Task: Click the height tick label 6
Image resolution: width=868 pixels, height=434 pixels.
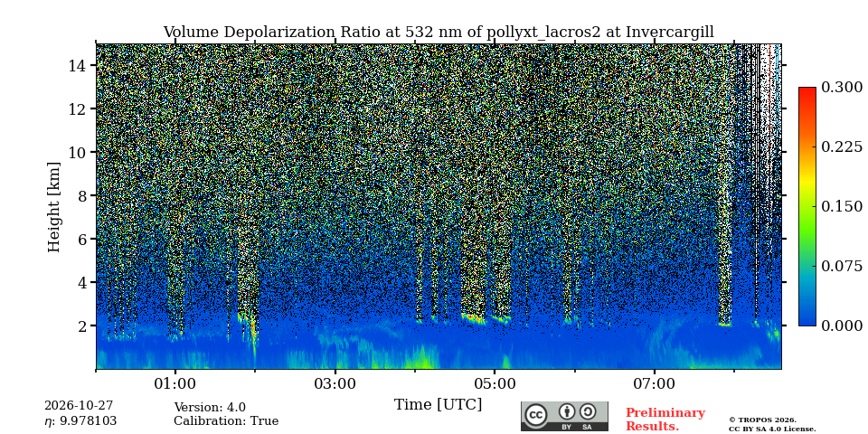Action: click(83, 239)
